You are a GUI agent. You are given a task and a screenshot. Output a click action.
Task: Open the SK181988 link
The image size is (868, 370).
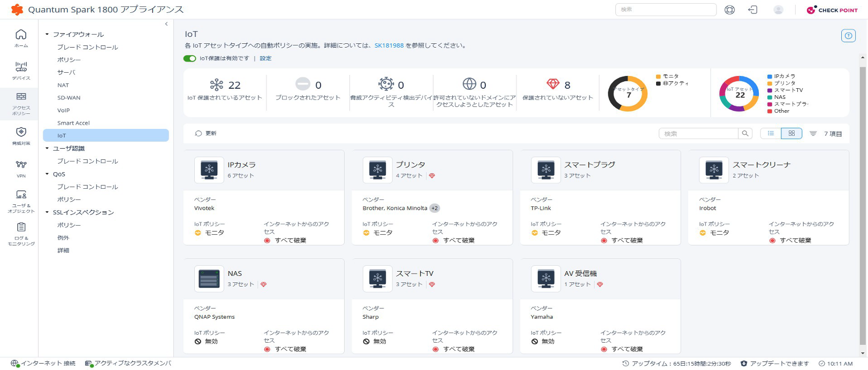389,45
